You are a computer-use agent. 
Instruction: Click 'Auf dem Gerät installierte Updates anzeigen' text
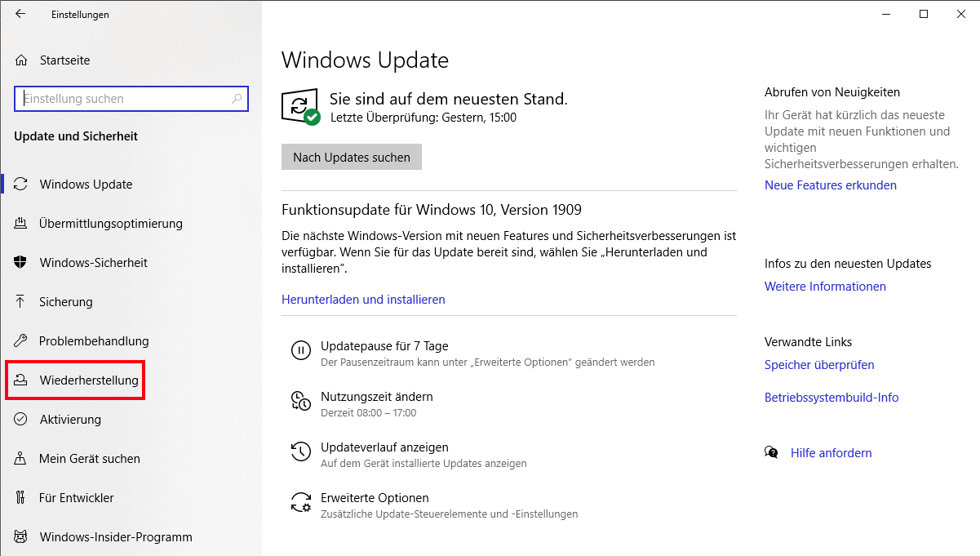click(x=423, y=464)
